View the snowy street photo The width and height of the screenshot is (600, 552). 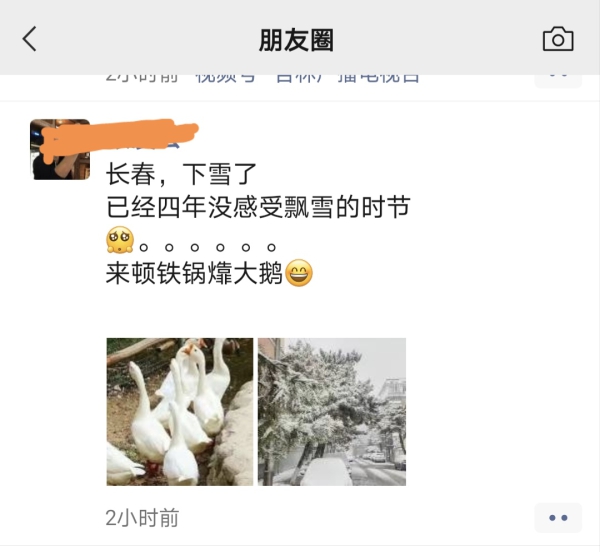click(x=332, y=412)
